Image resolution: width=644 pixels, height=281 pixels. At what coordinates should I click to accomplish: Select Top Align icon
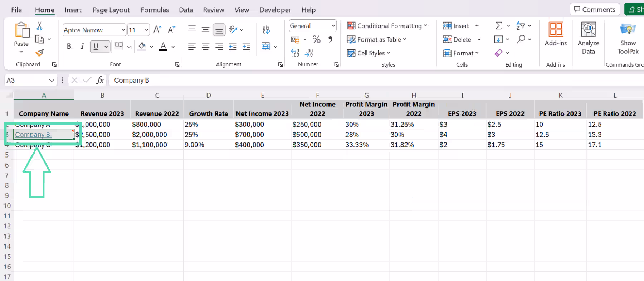coord(192,29)
